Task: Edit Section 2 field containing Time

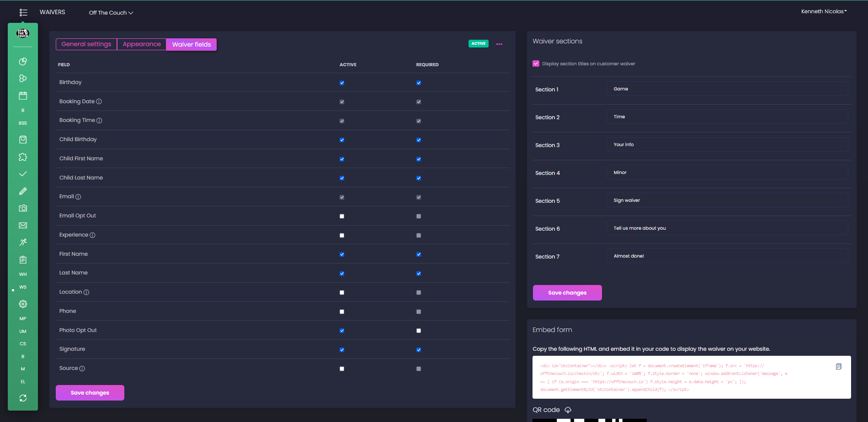Action: [727, 117]
